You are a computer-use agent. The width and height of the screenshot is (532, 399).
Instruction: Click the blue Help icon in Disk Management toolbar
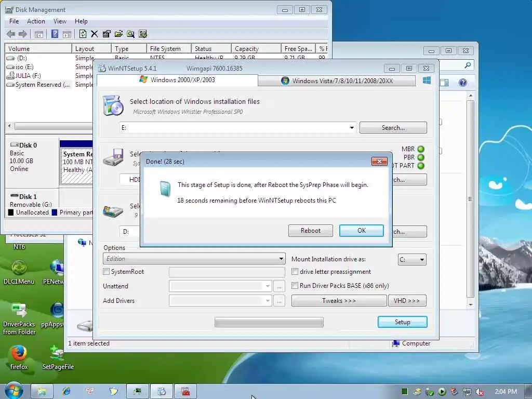[55, 34]
